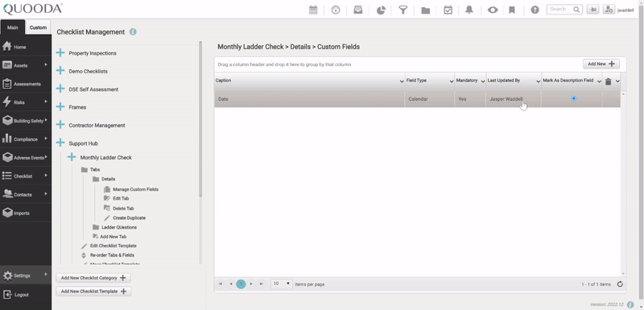644x310 pixels.
Task: Click Add New Checklist Template button
Action: tap(93, 291)
